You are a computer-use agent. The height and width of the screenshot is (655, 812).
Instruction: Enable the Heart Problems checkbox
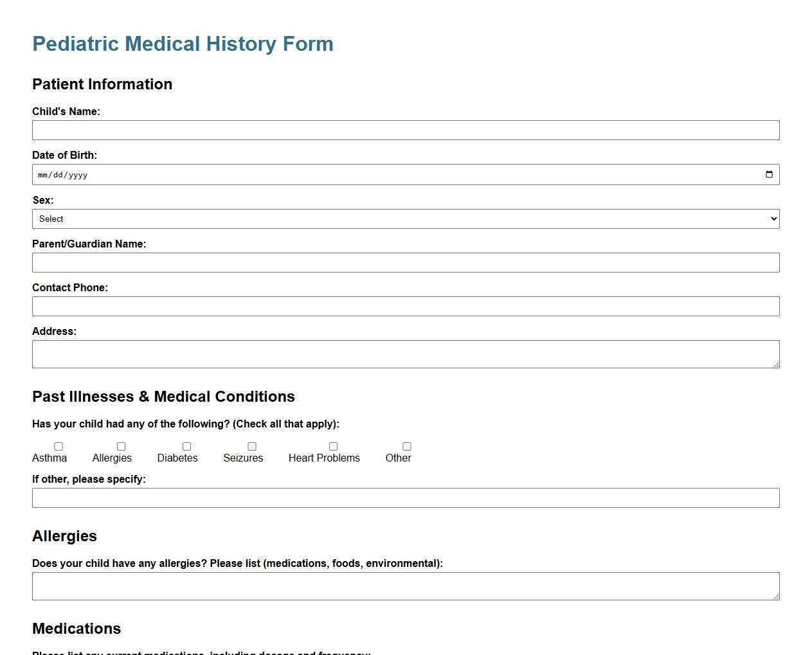[333, 446]
